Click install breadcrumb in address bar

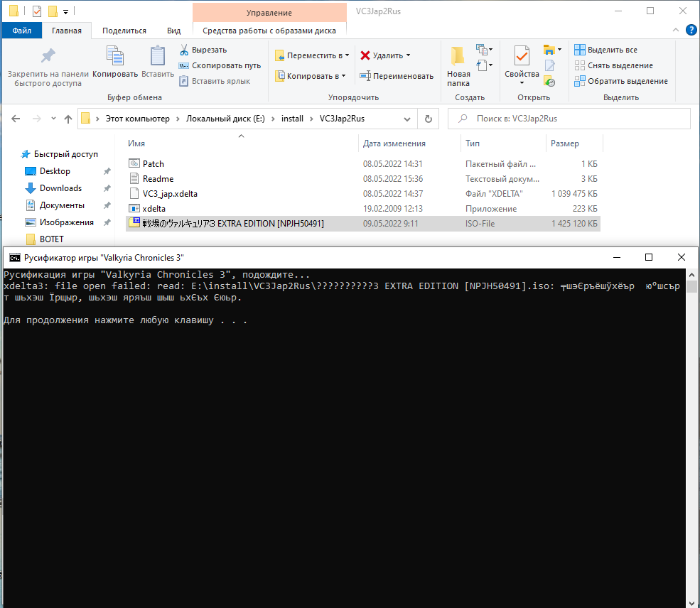click(x=292, y=119)
